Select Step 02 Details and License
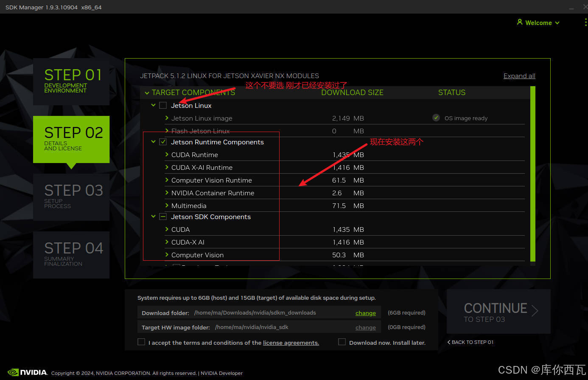 [x=71, y=139]
